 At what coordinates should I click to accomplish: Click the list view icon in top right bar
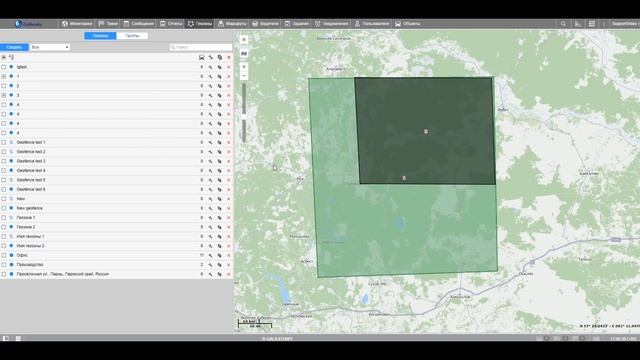(x=592, y=24)
